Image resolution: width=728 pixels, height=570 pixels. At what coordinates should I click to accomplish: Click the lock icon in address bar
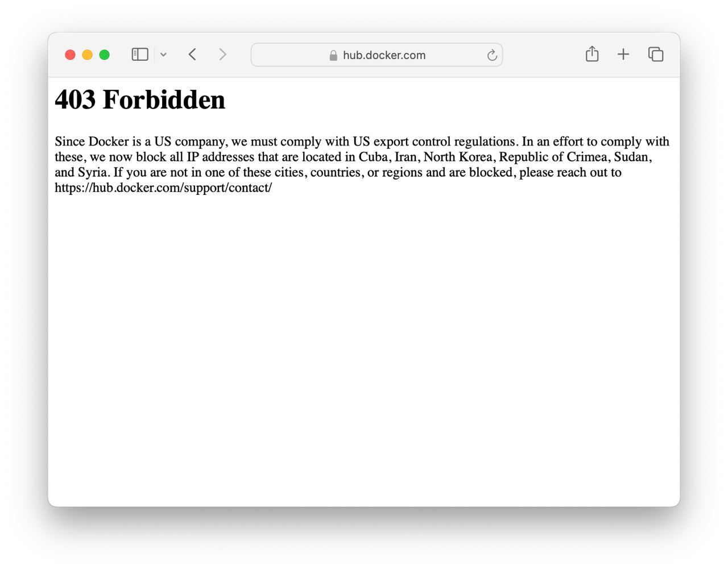point(333,55)
